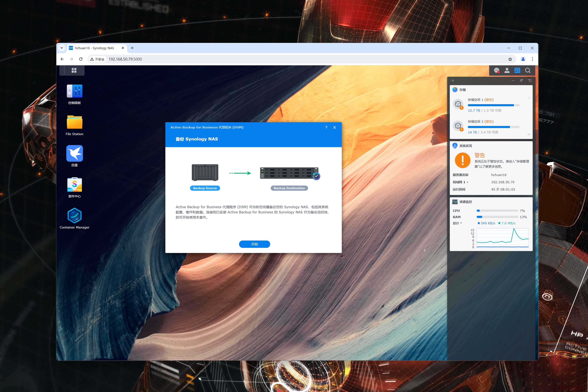Click the 备份 Synology NAS dialog heading
This screenshot has width=588, height=392.
tap(197, 139)
